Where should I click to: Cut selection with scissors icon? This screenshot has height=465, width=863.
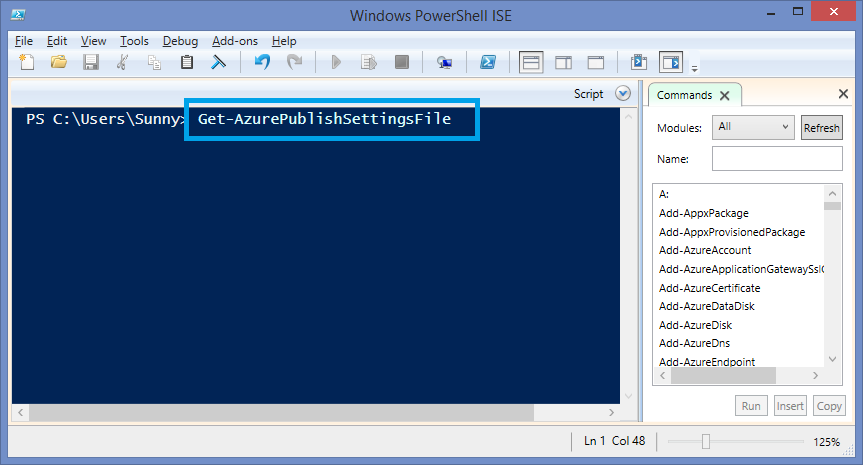click(122, 62)
